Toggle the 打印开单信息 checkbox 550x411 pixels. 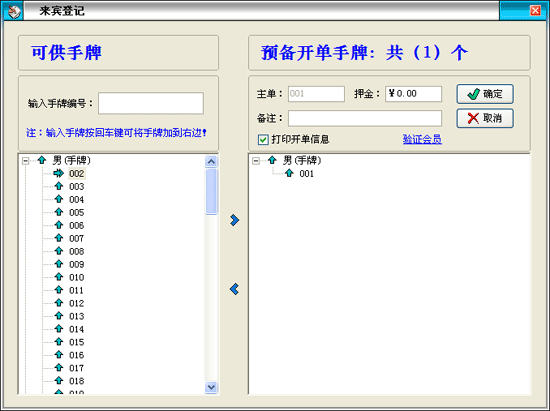coord(263,140)
